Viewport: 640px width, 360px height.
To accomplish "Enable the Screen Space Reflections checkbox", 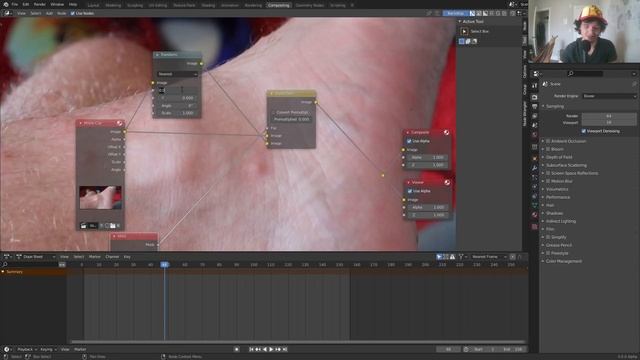I will tap(548, 173).
